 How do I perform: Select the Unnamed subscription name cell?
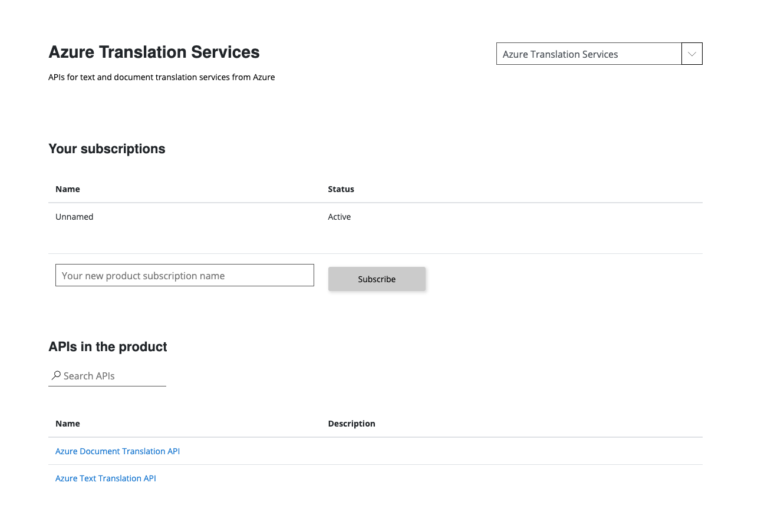(x=74, y=217)
